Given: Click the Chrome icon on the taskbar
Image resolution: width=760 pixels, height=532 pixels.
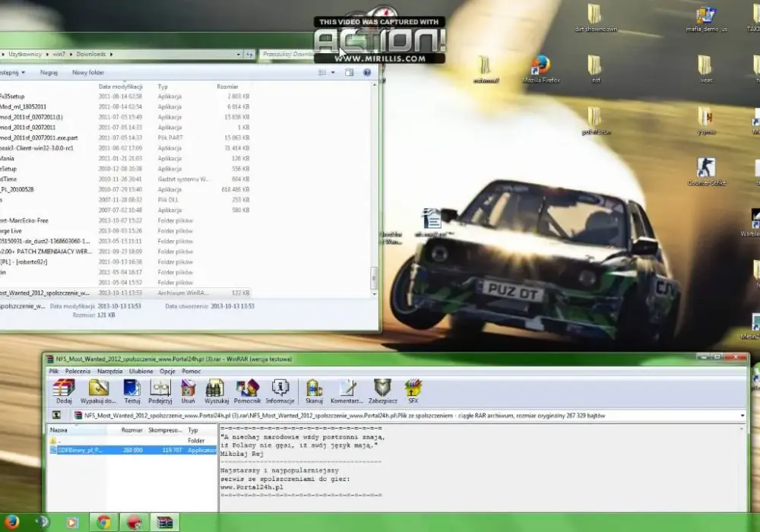Looking at the screenshot, I should pos(103,522).
